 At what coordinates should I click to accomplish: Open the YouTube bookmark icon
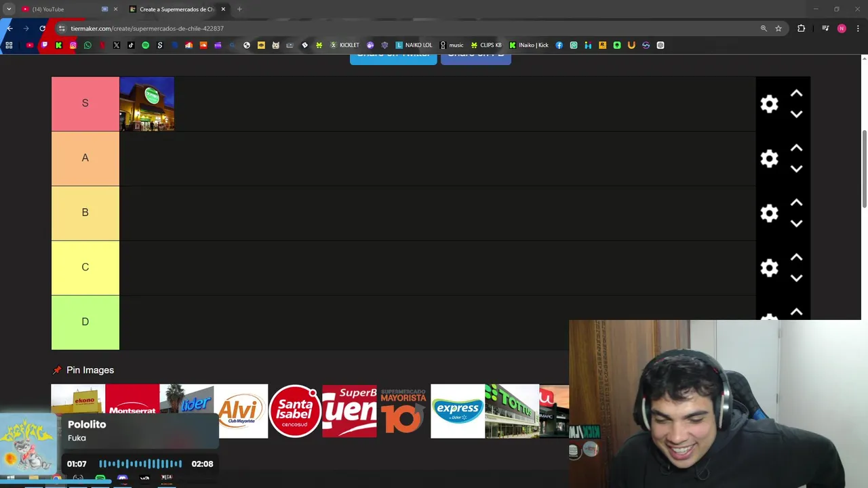(30, 45)
